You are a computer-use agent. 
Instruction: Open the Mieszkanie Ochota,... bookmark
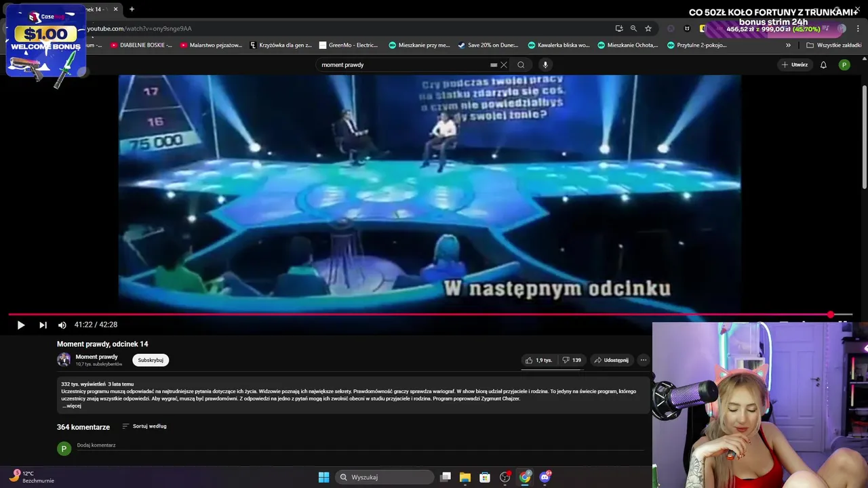coord(627,45)
